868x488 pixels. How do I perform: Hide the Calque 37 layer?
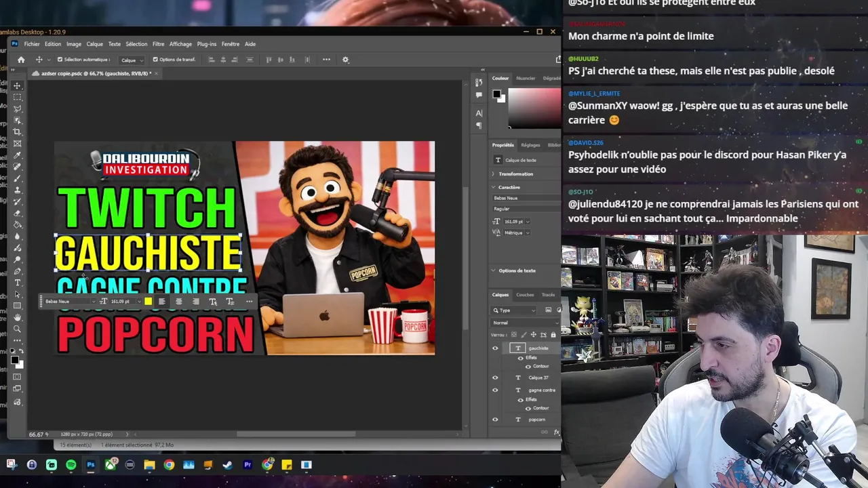click(495, 378)
